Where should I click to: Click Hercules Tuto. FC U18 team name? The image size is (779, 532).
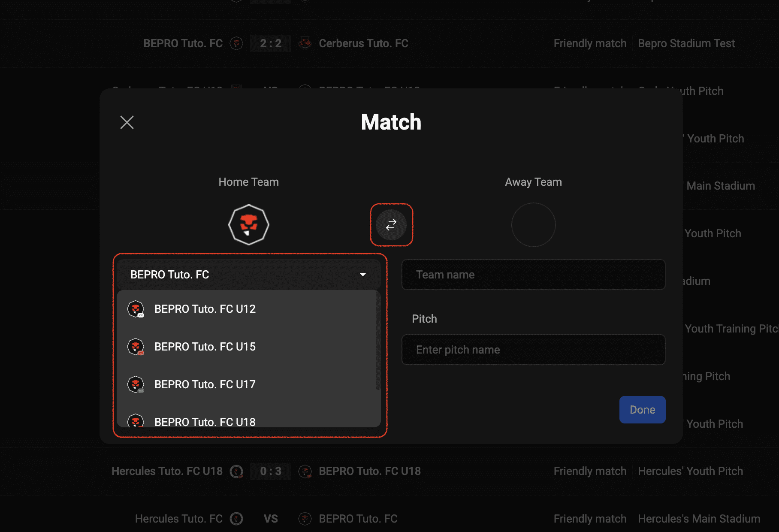pyautogui.click(x=167, y=471)
